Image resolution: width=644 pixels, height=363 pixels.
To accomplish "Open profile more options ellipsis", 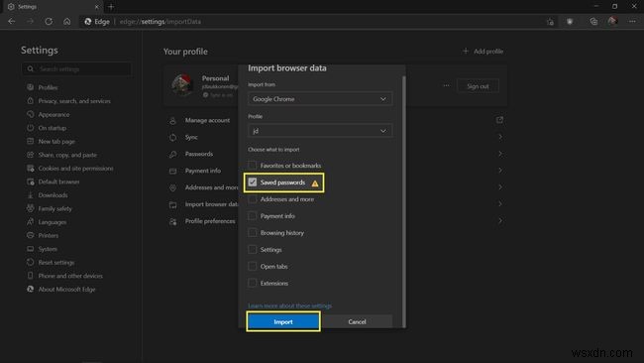I will (446, 86).
